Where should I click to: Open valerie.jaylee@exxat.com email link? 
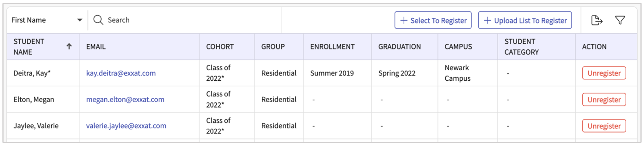[126, 126]
